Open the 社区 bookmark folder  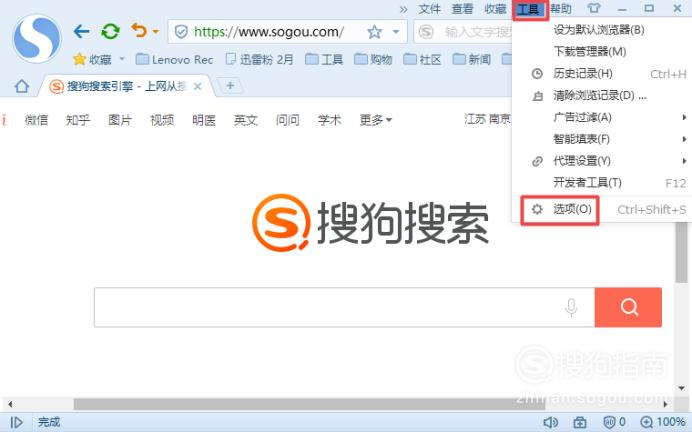coord(422,59)
